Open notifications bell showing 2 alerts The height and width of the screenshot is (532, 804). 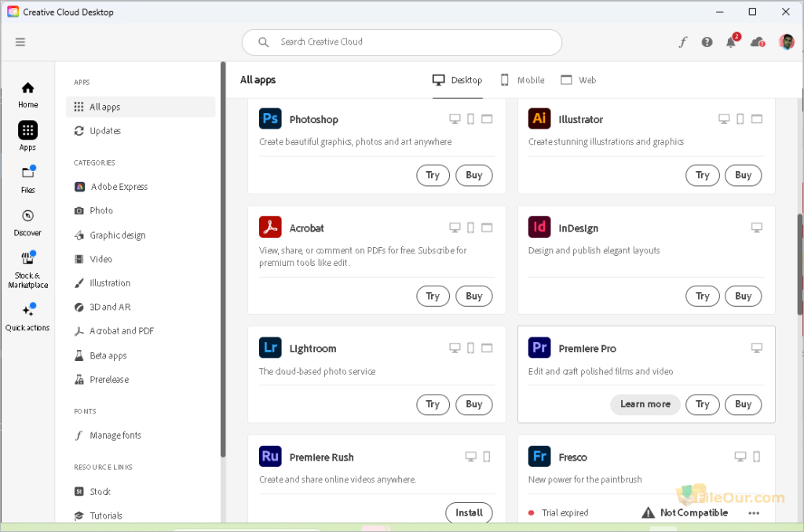731,42
